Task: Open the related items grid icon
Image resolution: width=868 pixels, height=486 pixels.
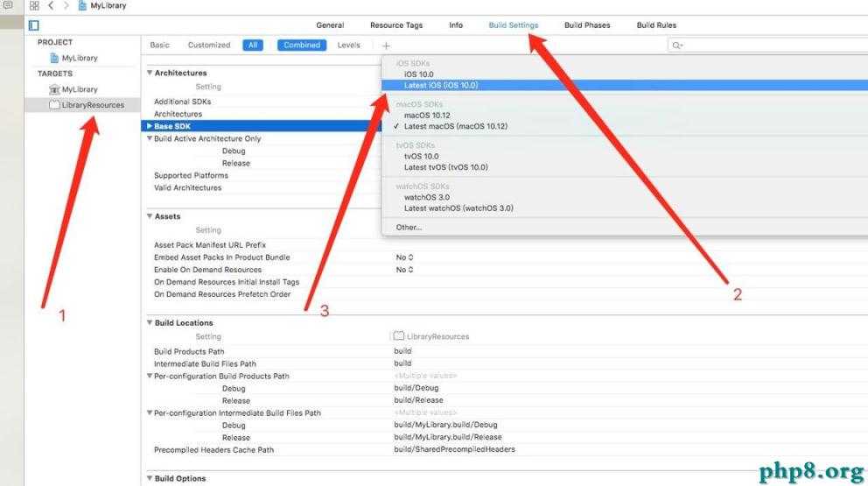Action: pos(34,5)
